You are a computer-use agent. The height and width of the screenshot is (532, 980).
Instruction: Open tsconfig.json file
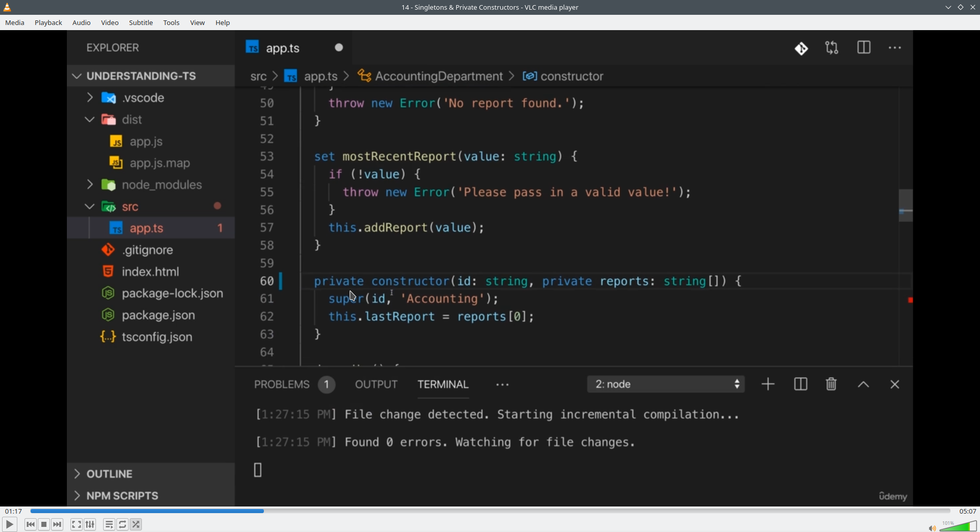tap(151, 337)
